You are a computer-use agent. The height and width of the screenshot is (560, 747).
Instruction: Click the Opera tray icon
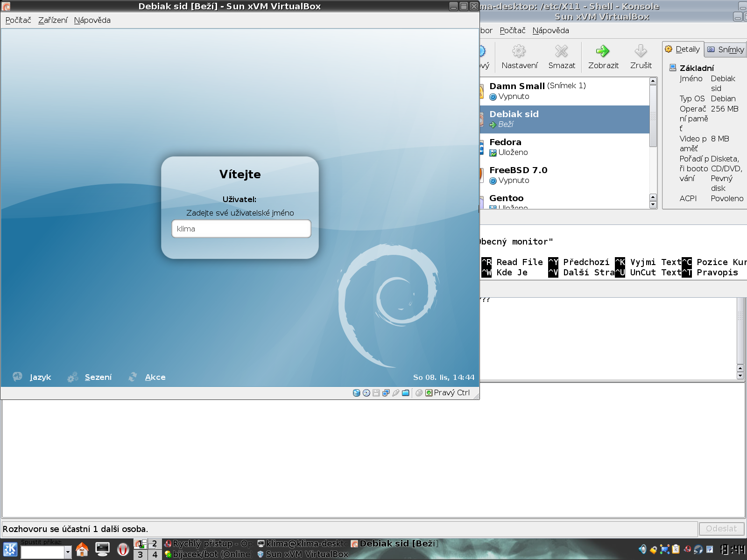pyautogui.click(x=687, y=549)
